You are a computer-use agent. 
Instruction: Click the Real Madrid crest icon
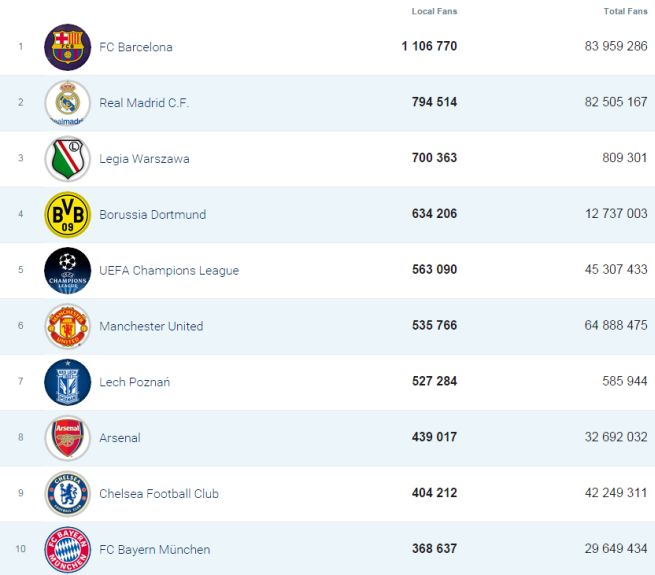68,103
